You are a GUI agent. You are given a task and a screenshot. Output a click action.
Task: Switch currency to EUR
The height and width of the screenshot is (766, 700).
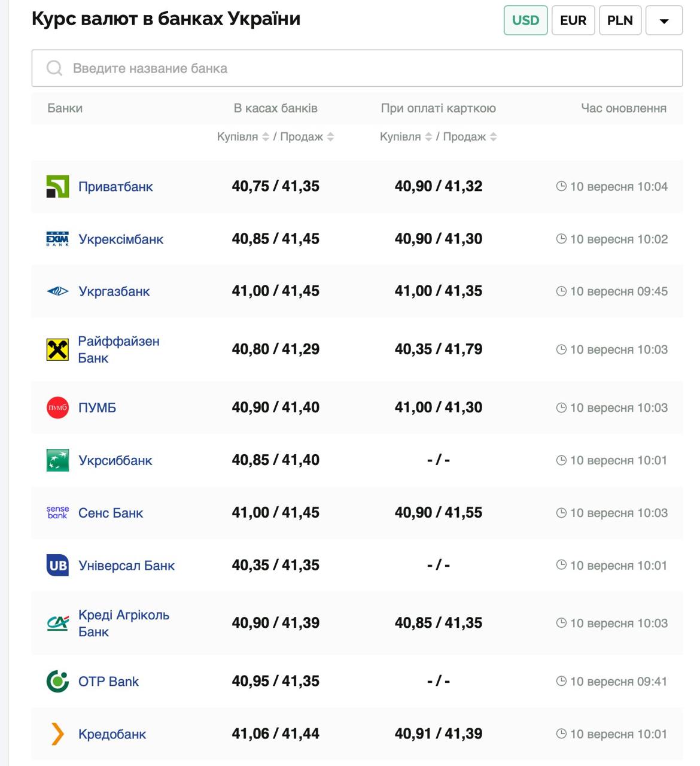tap(573, 20)
